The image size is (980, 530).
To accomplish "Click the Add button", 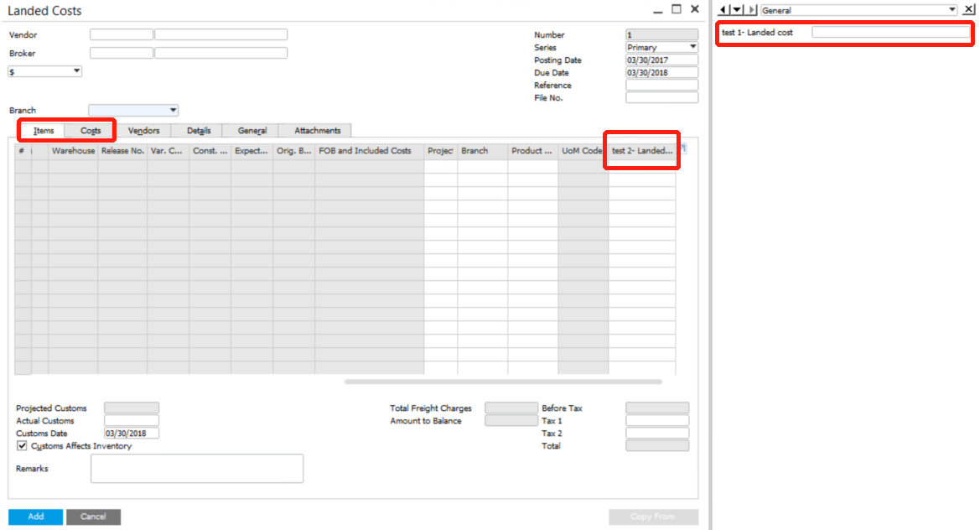I will click(x=35, y=517).
